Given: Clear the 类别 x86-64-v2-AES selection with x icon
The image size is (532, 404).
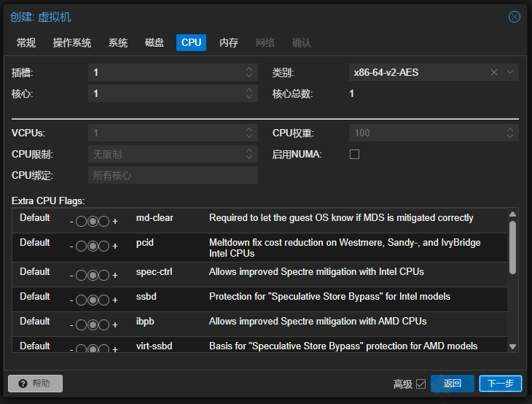Looking at the screenshot, I should tap(493, 72).
